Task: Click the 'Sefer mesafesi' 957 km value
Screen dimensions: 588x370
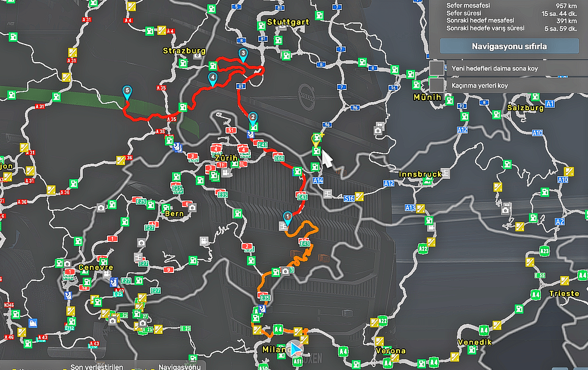Action: click(x=566, y=6)
